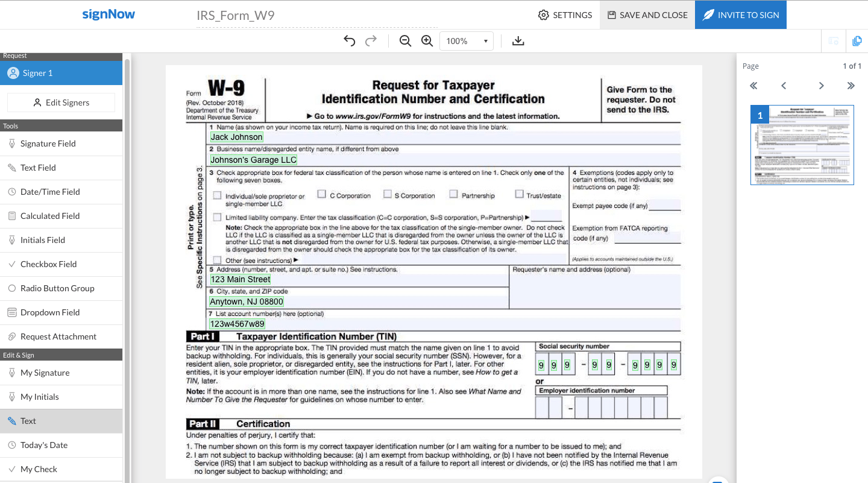The height and width of the screenshot is (483, 868).
Task: Click the Edit Signers button
Action: point(61,103)
